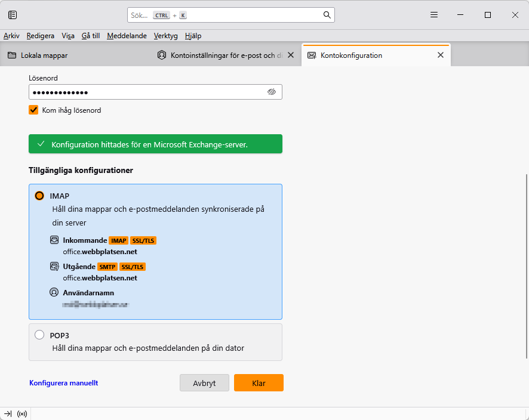Switch to Kontokonfiguration tab
The height and width of the screenshot is (420, 529).
point(376,55)
